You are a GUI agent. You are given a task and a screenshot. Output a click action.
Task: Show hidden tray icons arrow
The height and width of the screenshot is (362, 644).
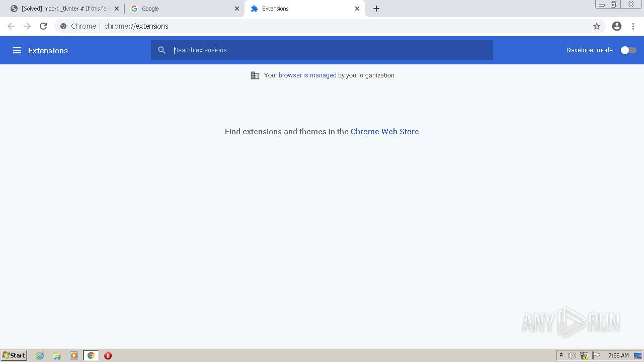click(x=561, y=355)
